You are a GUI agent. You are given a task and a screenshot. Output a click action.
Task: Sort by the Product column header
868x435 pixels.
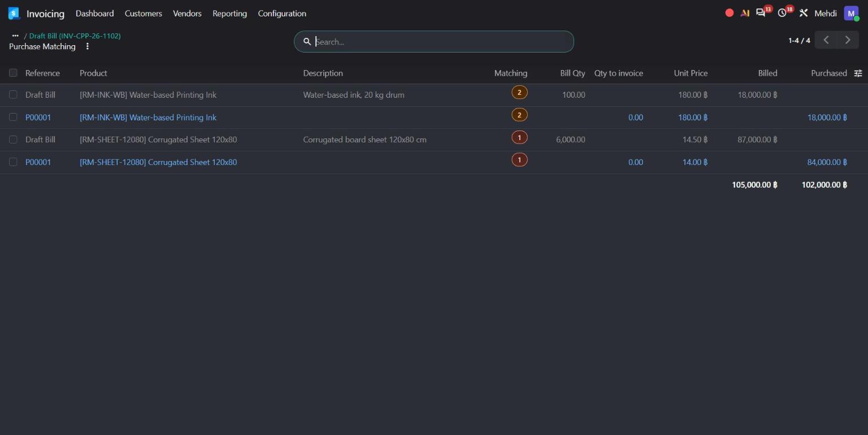pyautogui.click(x=93, y=73)
